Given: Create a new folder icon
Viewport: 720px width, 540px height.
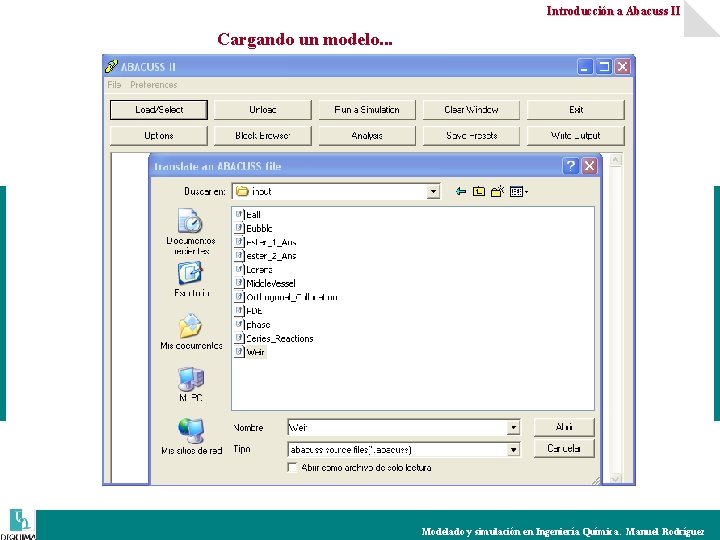Looking at the screenshot, I should coord(497,191).
